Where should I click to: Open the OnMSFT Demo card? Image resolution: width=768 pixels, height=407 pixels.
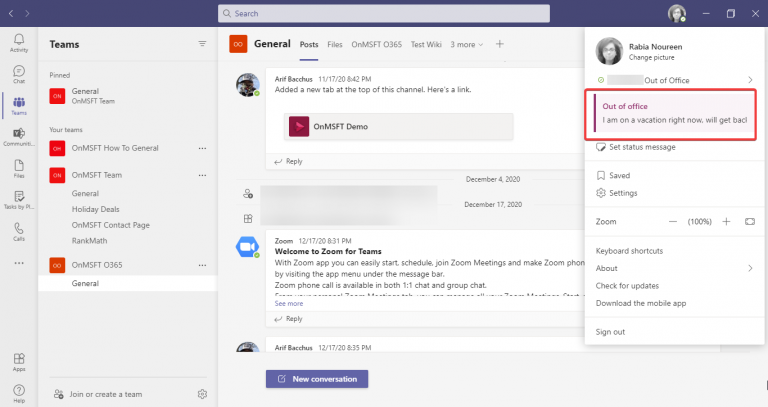click(x=399, y=126)
